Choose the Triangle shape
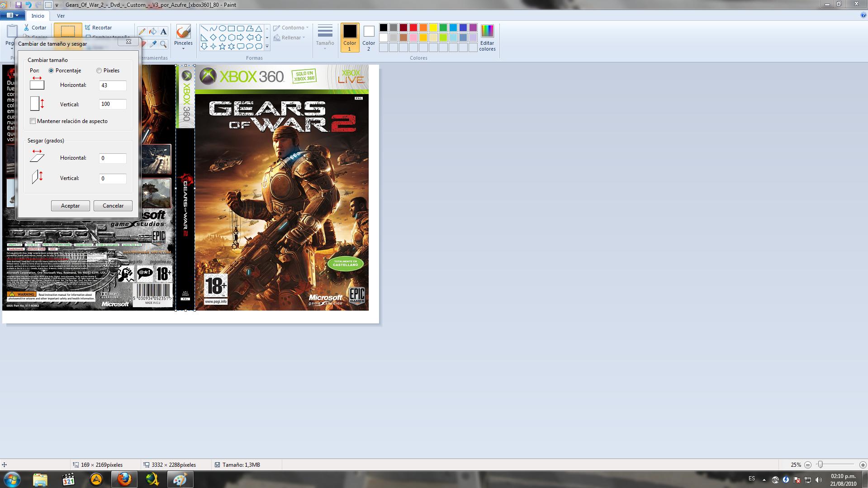Screen dimensions: 868x488 [x=259, y=28]
